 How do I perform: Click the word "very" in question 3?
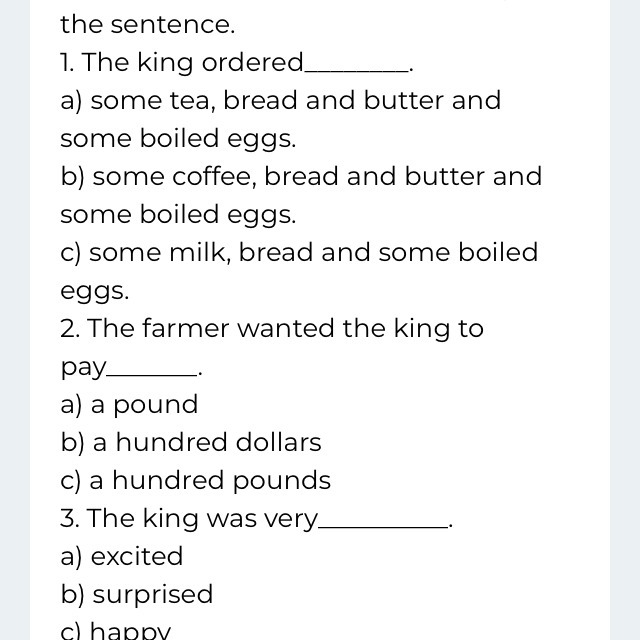point(290,520)
